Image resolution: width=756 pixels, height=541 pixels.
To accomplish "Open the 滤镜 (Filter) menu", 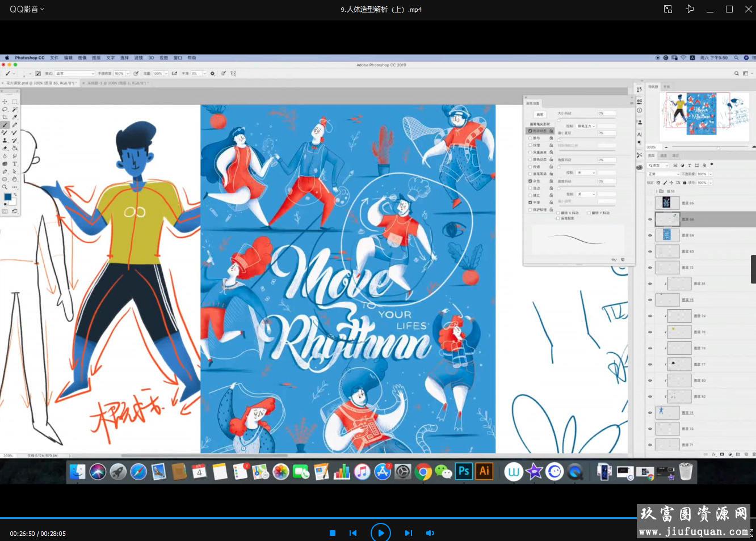I will point(138,58).
